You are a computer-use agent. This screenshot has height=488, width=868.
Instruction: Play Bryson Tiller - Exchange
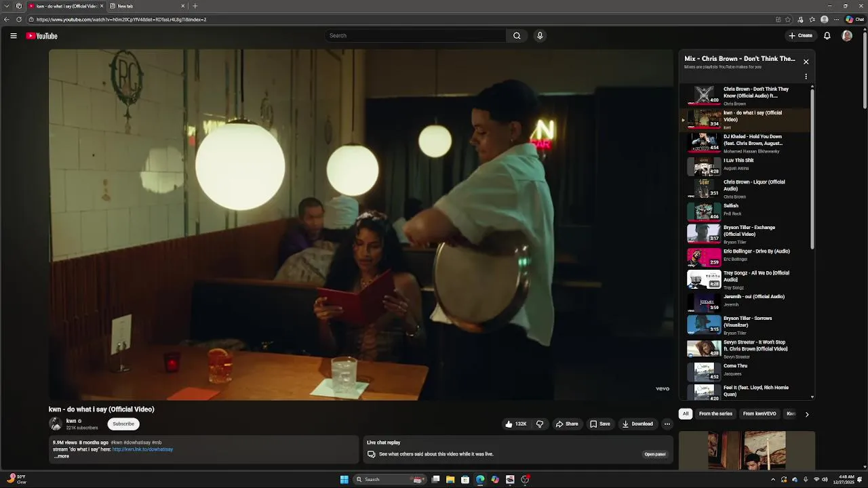746,234
